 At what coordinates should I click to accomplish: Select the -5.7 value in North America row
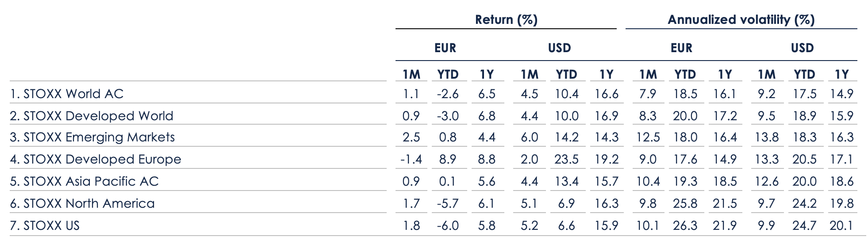coord(447,203)
